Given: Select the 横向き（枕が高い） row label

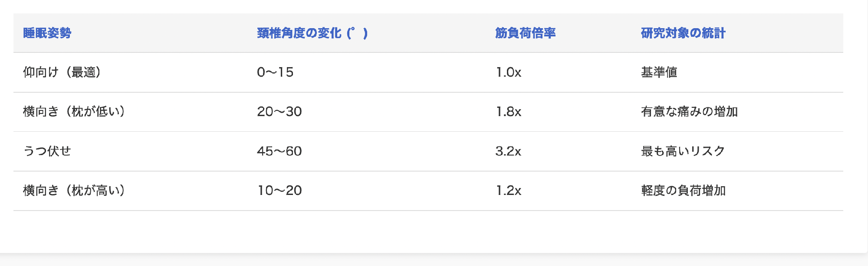Looking at the screenshot, I should [x=74, y=191].
